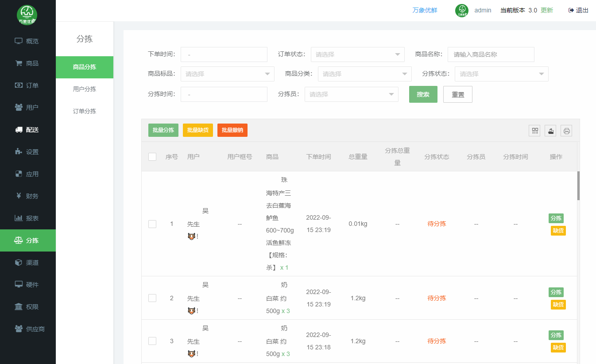Switch to the 用户分拣 tab
The height and width of the screenshot is (364, 596).
85,89
